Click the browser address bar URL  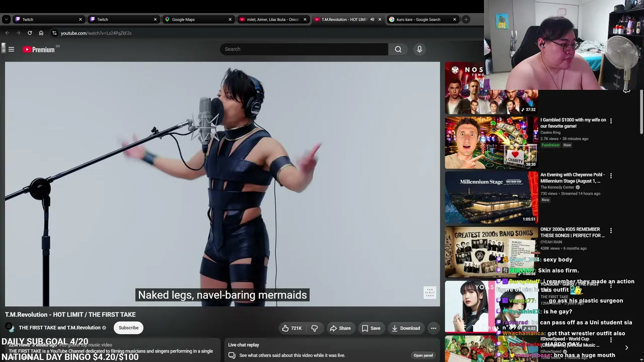click(96, 33)
